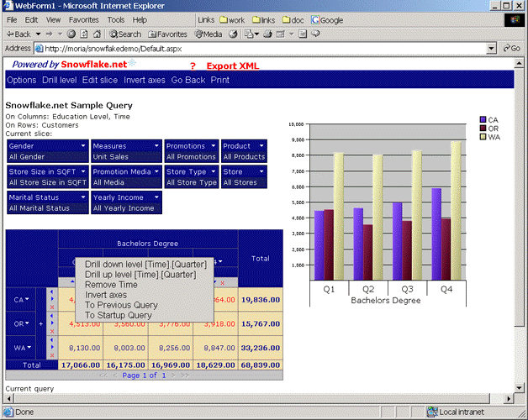Image resolution: width=528 pixels, height=420 pixels.
Task: Click the CA legend color swatch
Action: [483, 119]
